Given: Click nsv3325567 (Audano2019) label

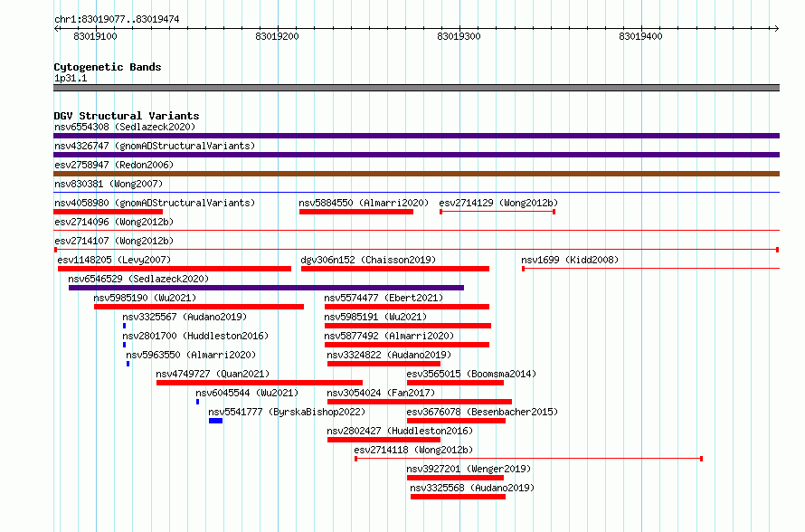Looking at the screenshot, I should click(x=185, y=317).
